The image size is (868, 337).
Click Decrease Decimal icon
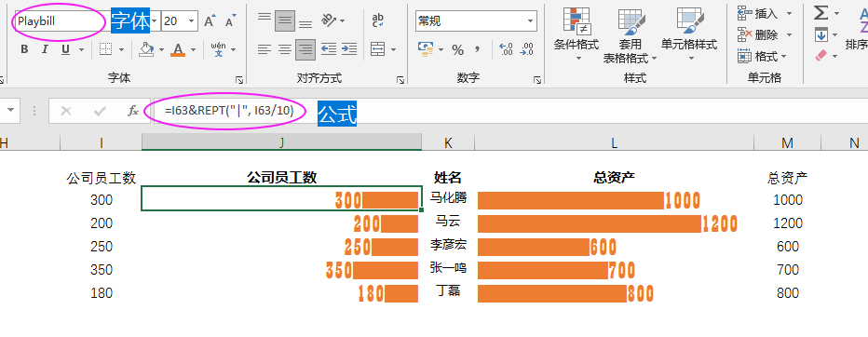[526, 49]
